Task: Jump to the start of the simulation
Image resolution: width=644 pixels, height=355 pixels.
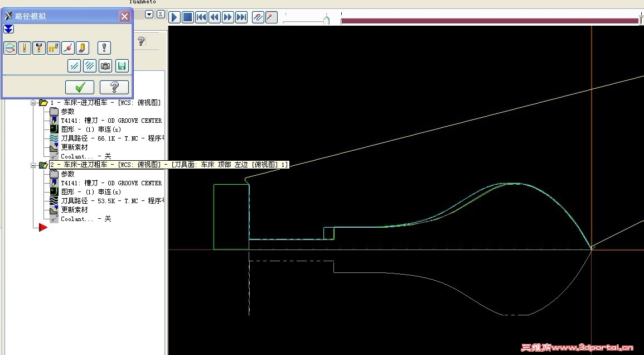Action: pyautogui.click(x=201, y=17)
